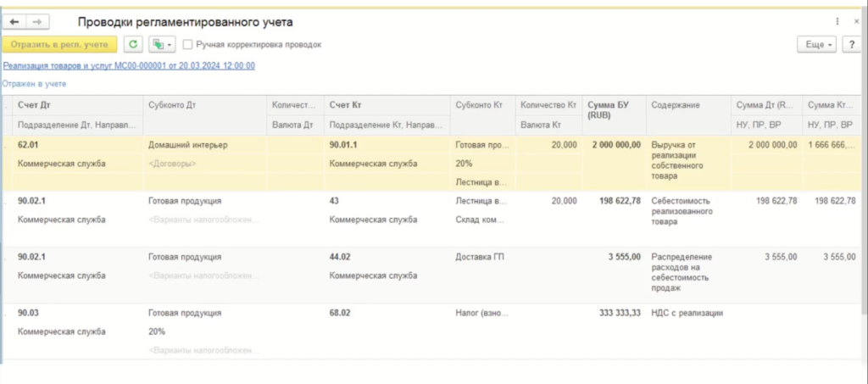Click the Счет Дт column header
The height and width of the screenshot is (384, 868).
[79, 105]
